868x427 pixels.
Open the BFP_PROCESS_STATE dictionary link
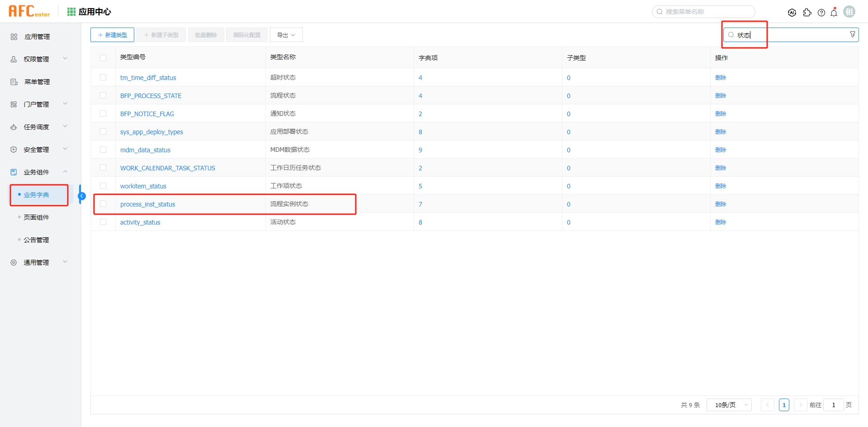[151, 95]
